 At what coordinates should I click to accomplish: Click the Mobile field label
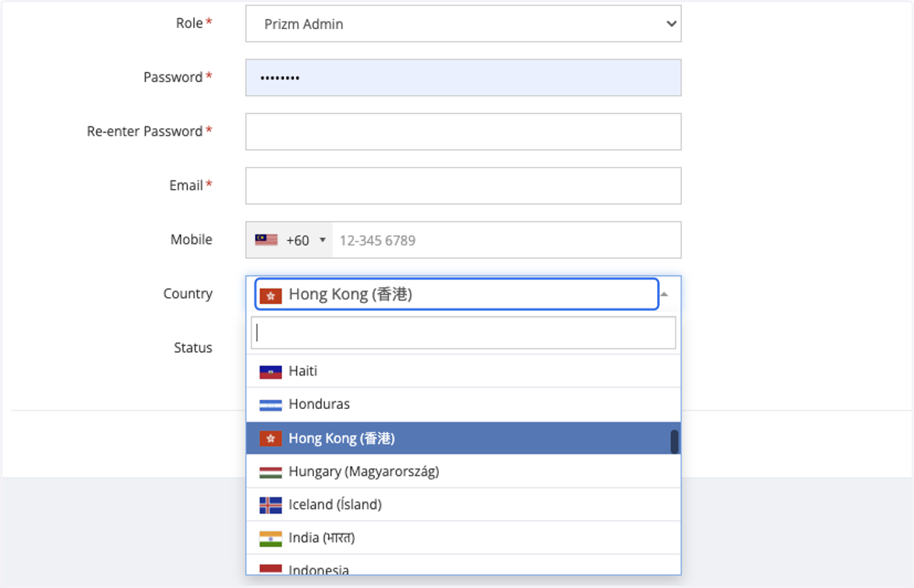tap(191, 239)
